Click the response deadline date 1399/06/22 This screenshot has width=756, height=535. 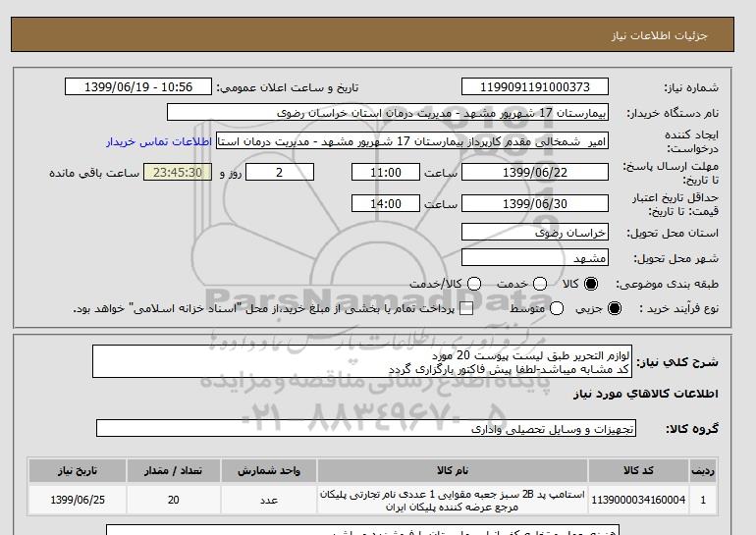(x=535, y=172)
